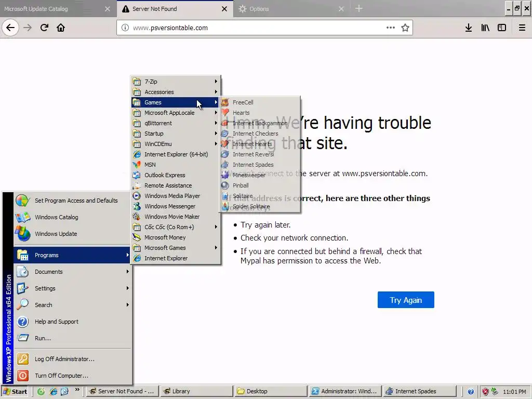Launch Spider Solitaire game
Screen dimensions: 532x399
pos(260,206)
